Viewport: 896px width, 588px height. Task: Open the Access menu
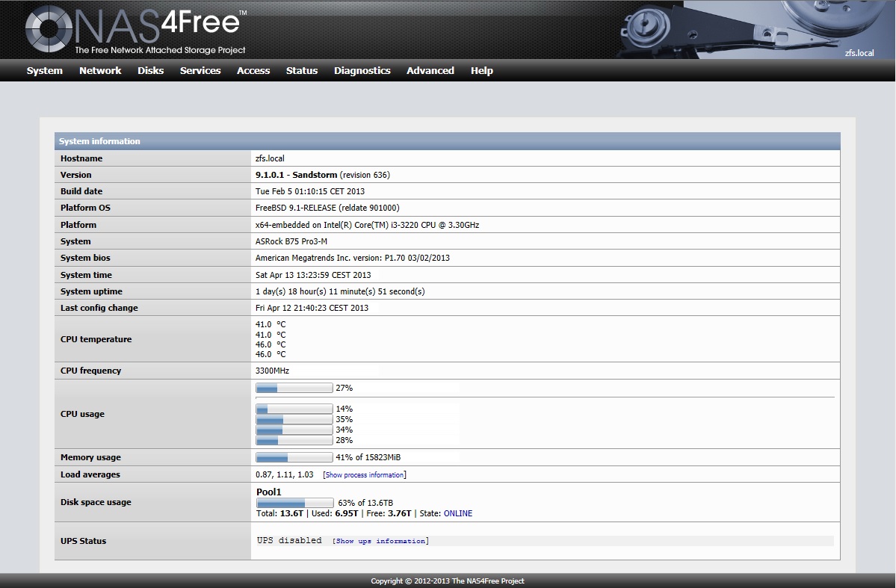click(253, 71)
